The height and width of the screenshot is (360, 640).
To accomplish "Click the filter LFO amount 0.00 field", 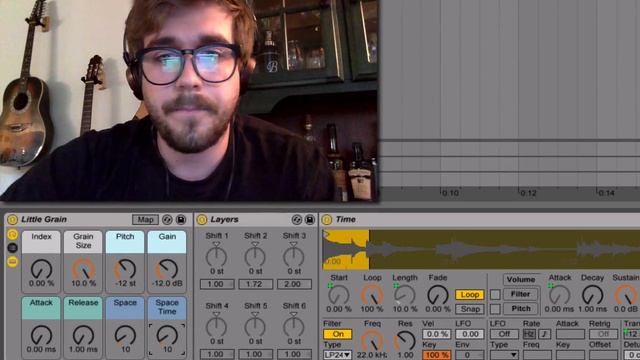I will (469, 334).
